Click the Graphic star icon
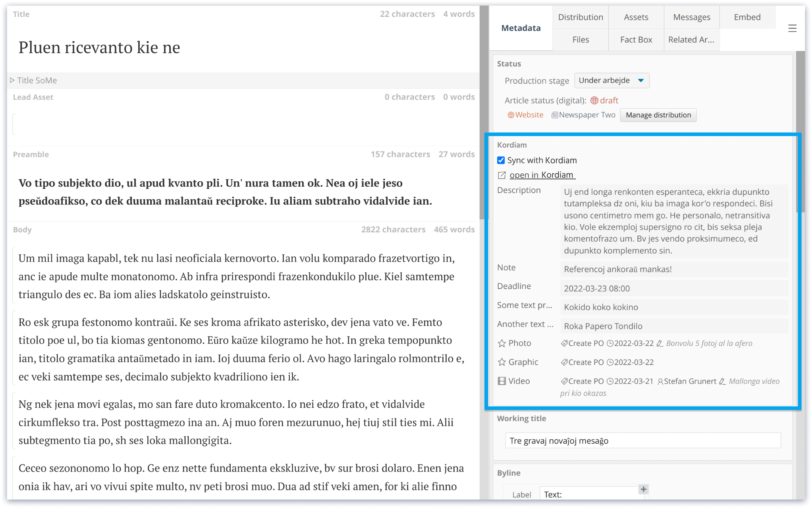The width and height of the screenshot is (812, 508). click(x=502, y=362)
